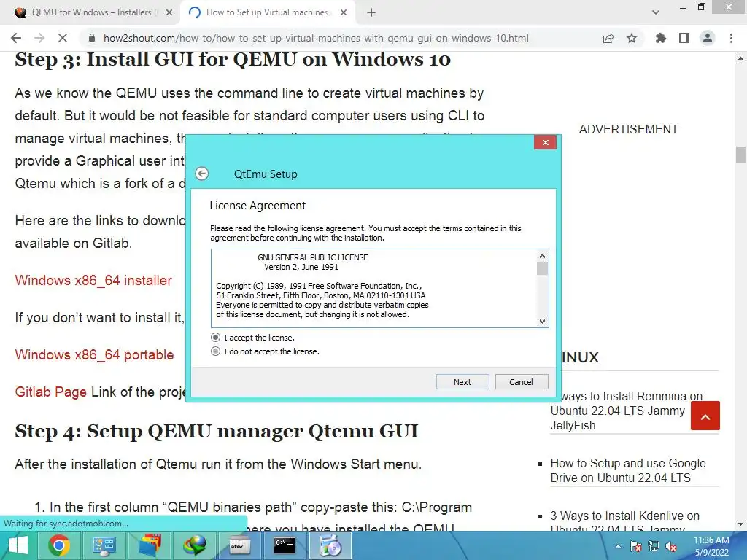Click the address bar URL
The height and width of the screenshot is (560, 747).
316,39
